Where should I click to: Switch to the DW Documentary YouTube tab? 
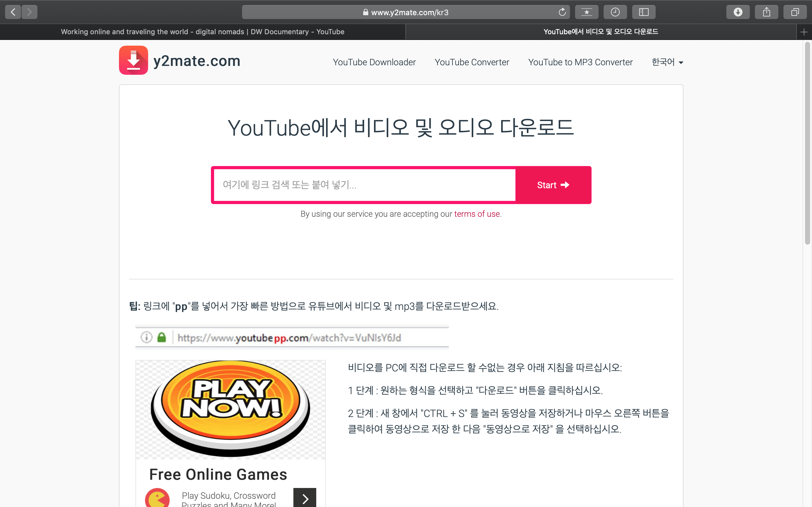(202, 32)
